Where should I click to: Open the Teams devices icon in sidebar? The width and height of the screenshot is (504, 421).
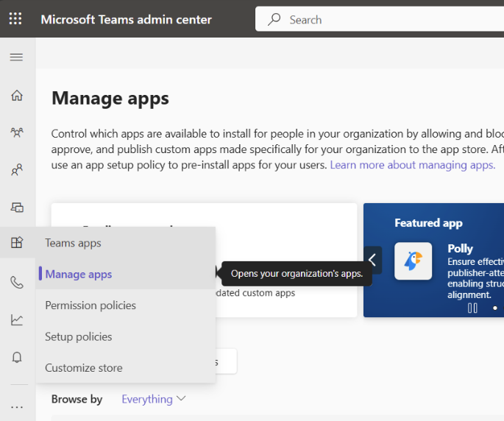point(17,208)
